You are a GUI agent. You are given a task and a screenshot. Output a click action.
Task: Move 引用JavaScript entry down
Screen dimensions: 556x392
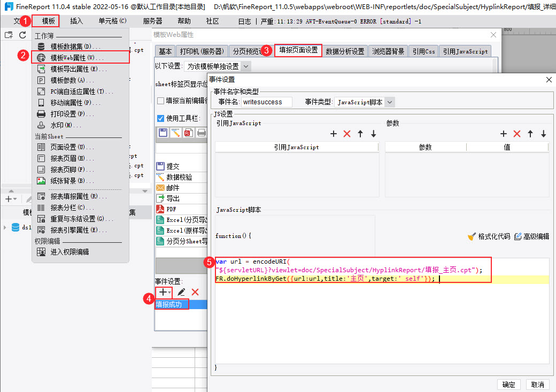click(373, 134)
